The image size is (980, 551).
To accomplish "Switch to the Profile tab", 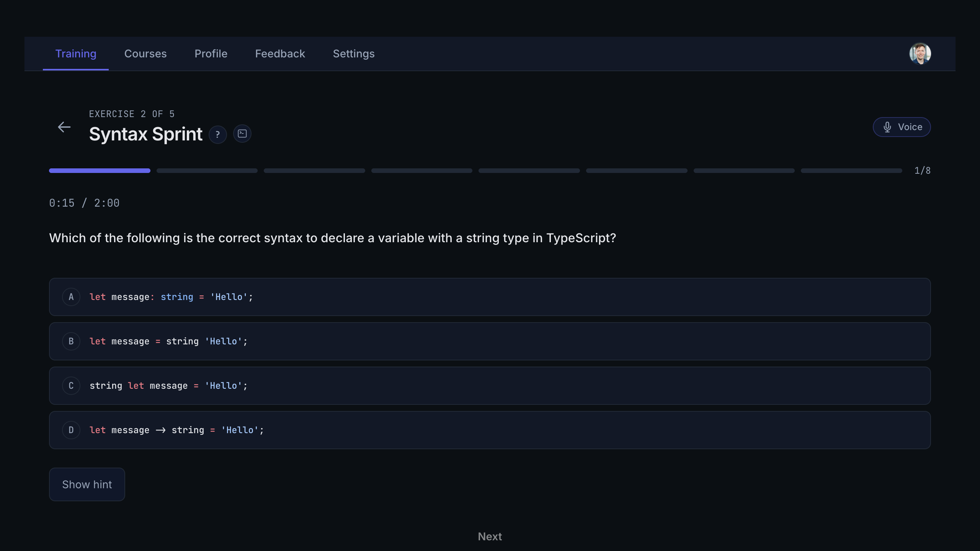I will pos(211,54).
